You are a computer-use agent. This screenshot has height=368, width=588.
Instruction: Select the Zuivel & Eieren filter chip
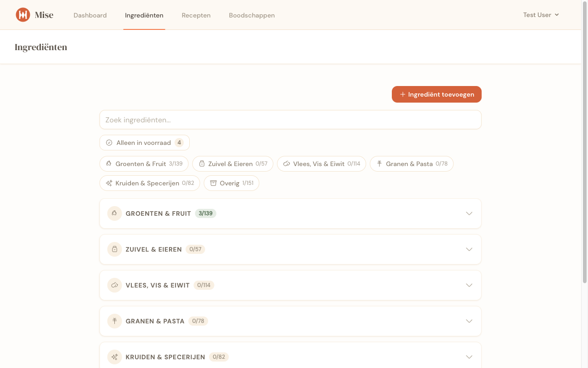tap(232, 164)
